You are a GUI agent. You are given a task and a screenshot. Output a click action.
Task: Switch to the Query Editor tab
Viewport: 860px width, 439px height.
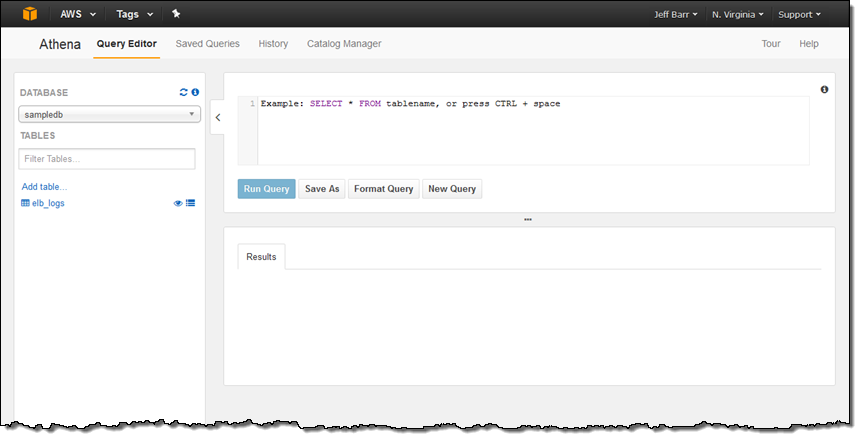tap(127, 44)
